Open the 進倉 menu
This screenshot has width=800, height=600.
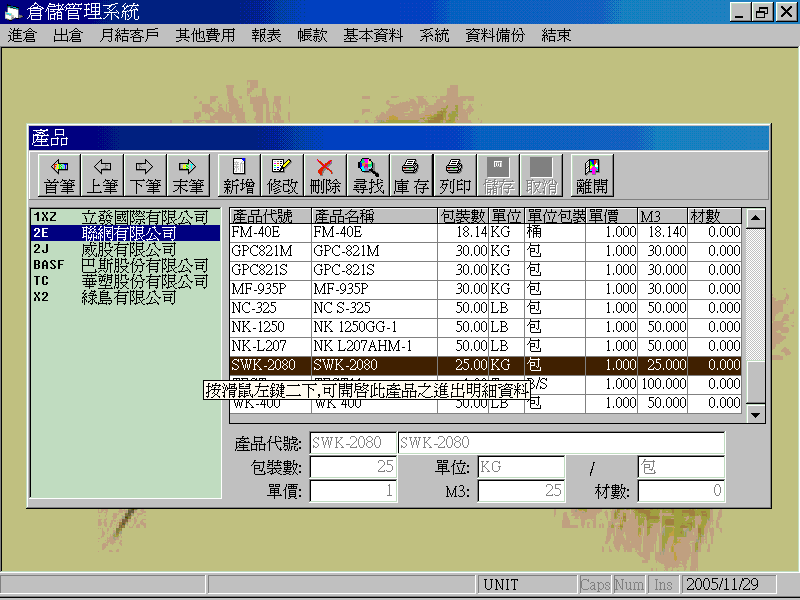point(22,35)
